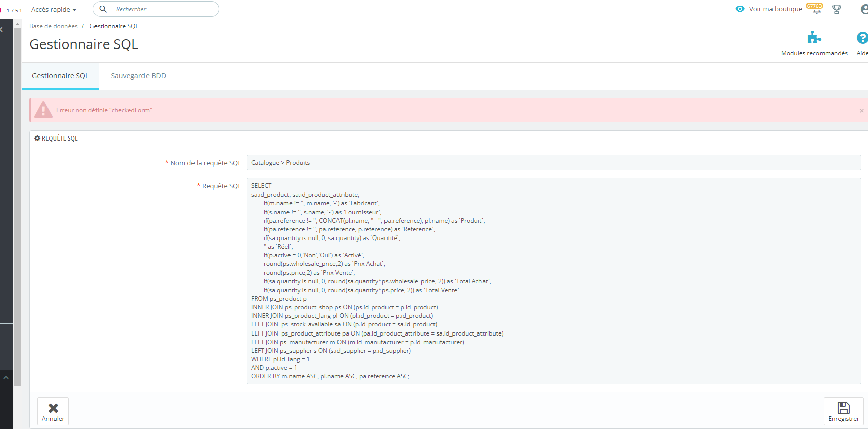
Task: Expand the chevron at the sidebar bottom
Action: click(x=6, y=377)
